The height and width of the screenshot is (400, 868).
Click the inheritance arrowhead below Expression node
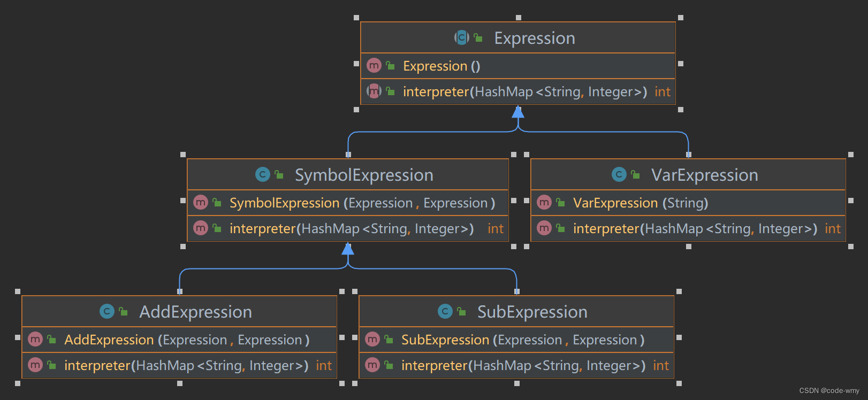[518, 112]
